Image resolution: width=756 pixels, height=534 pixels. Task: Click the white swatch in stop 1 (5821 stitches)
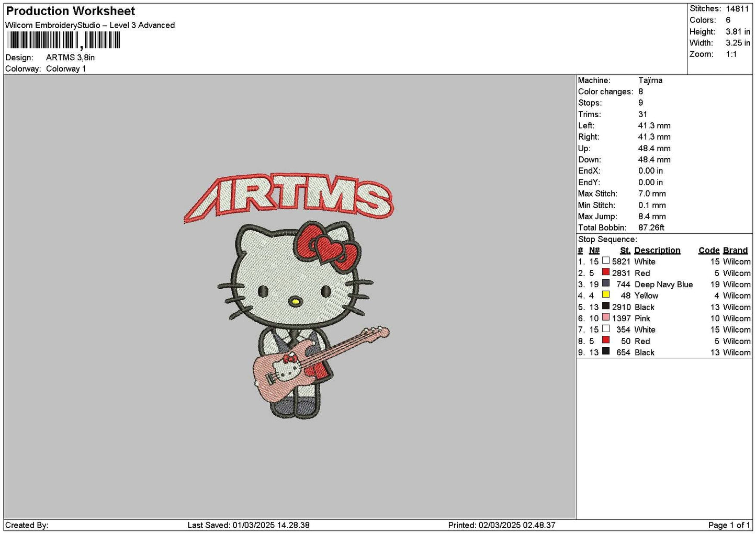pos(606,260)
